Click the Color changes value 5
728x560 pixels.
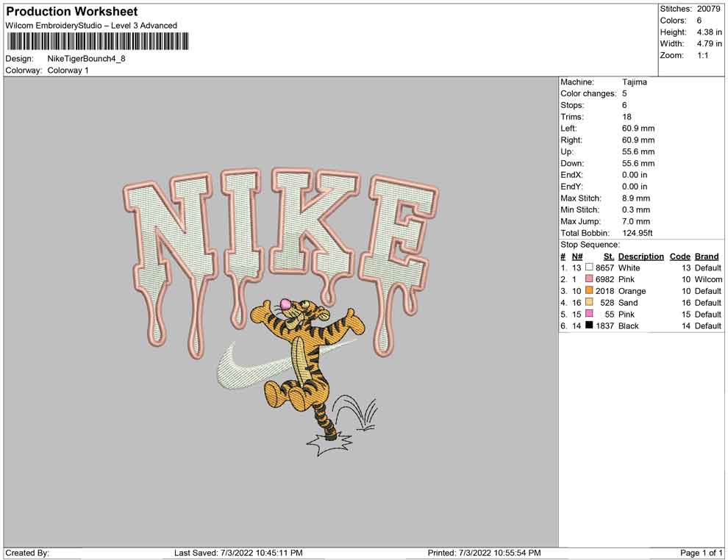point(624,93)
